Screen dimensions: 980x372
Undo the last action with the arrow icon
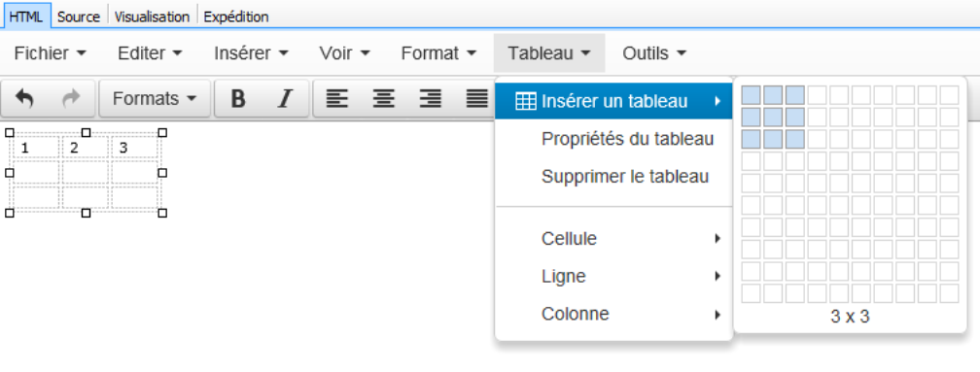[x=24, y=99]
